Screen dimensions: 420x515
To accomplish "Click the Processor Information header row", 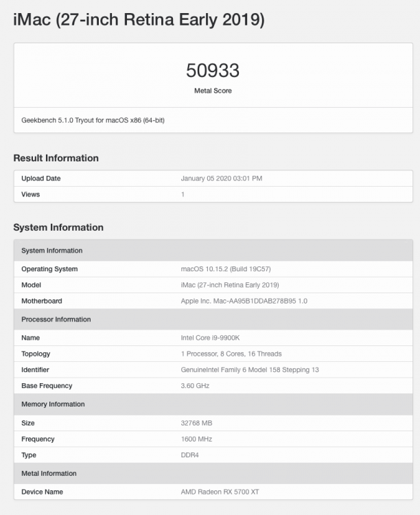I will (213, 319).
